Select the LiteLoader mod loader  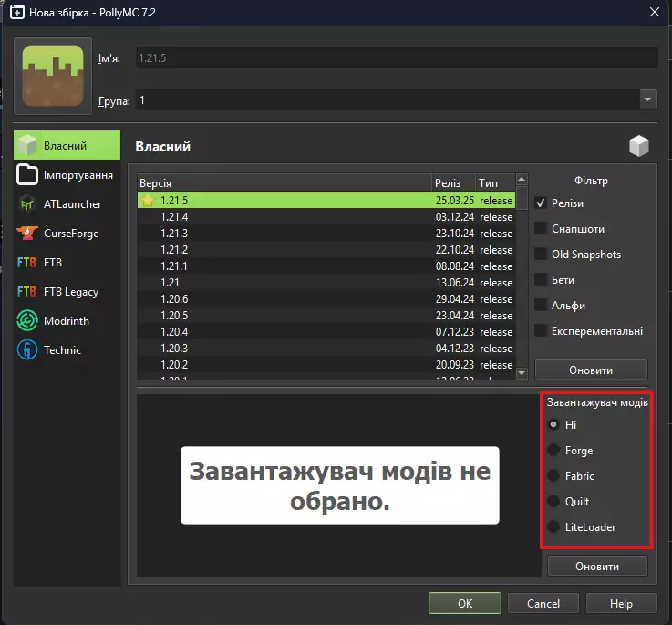(x=553, y=526)
